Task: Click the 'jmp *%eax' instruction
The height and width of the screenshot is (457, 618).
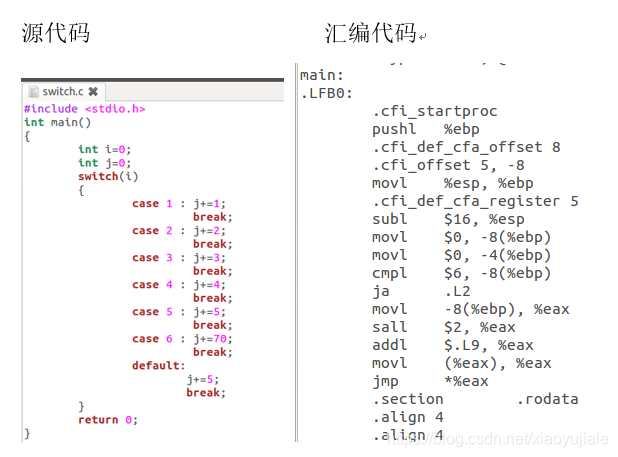Action: point(430,381)
